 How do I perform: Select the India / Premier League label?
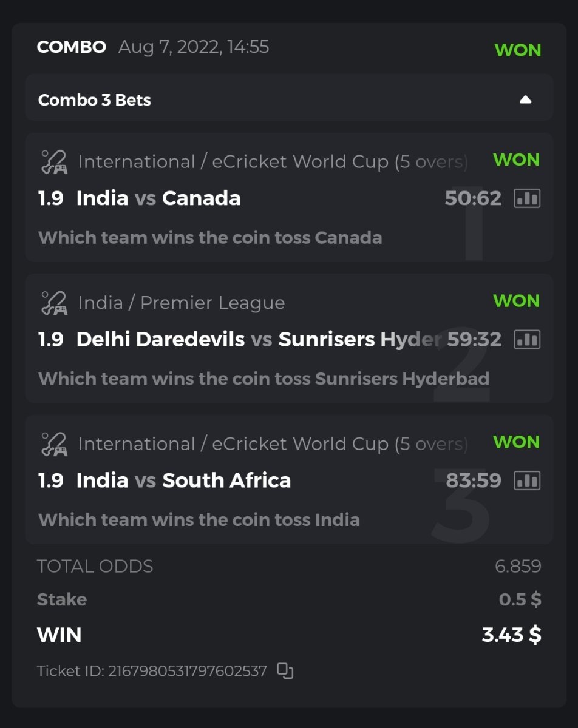[182, 303]
